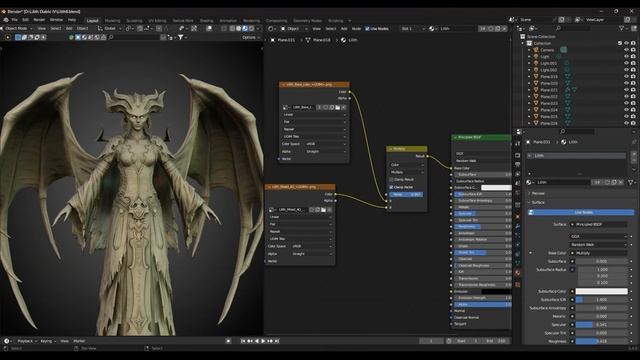
Task: Collapse the Surface panel
Action: coord(537,202)
